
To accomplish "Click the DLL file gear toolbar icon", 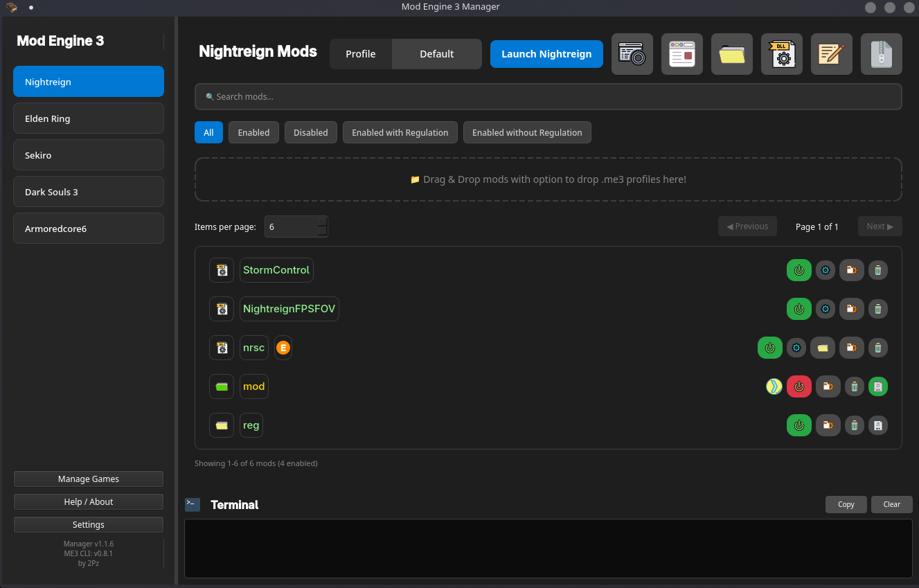I will coord(781,54).
